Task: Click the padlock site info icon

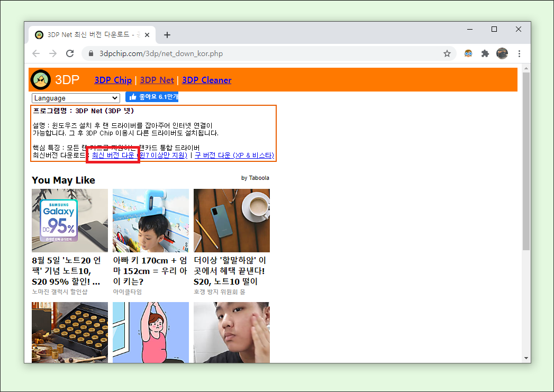Action: pos(91,53)
